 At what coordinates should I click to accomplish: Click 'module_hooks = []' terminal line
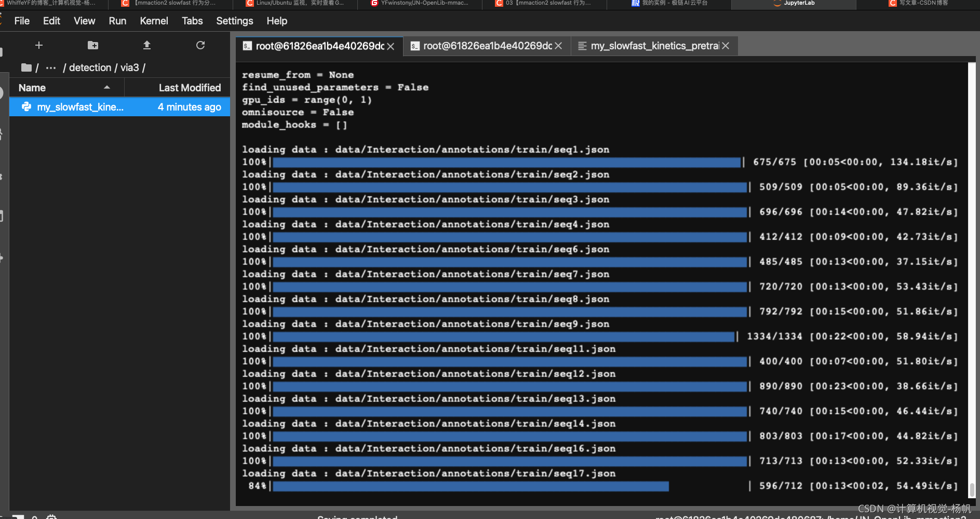(294, 125)
